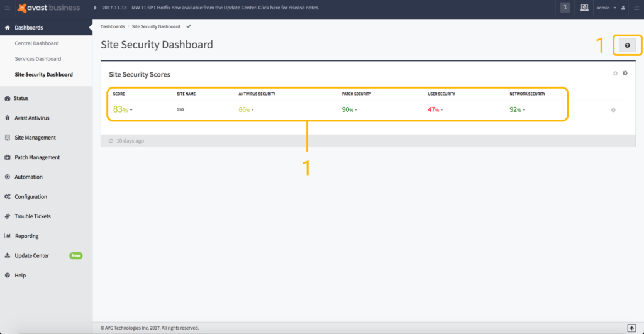
Task: Open the far-right header lines menu
Action: point(636,8)
